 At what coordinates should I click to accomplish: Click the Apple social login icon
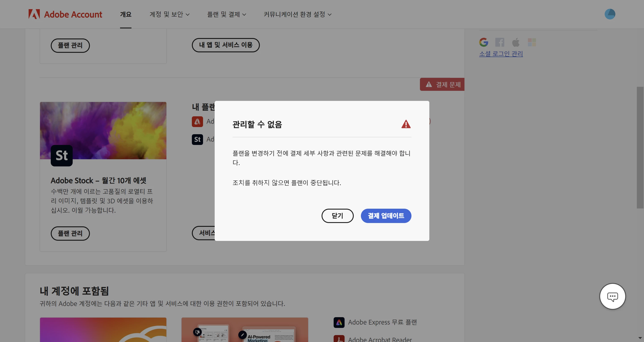[515, 42]
